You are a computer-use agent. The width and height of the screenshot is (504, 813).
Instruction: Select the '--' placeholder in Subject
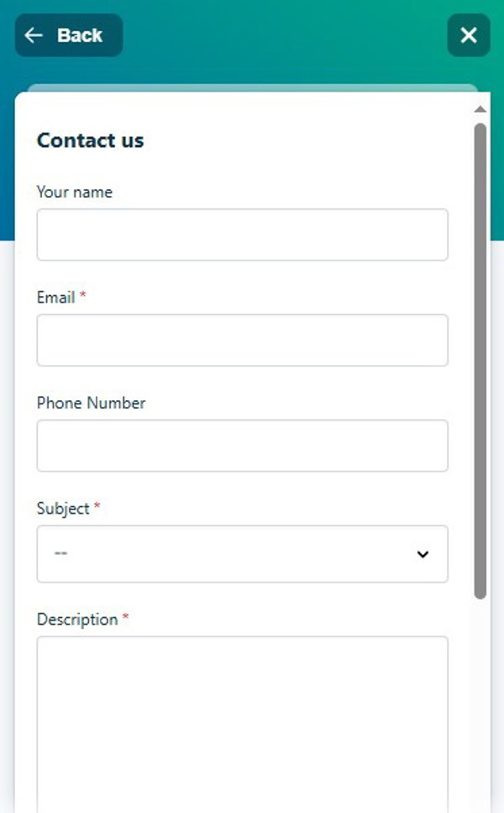(x=60, y=553)
